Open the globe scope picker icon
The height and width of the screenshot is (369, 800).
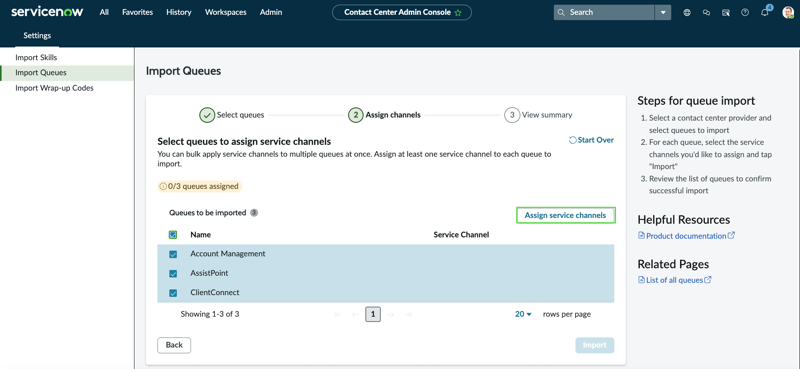pyautogui.click(x=687, y=13)
